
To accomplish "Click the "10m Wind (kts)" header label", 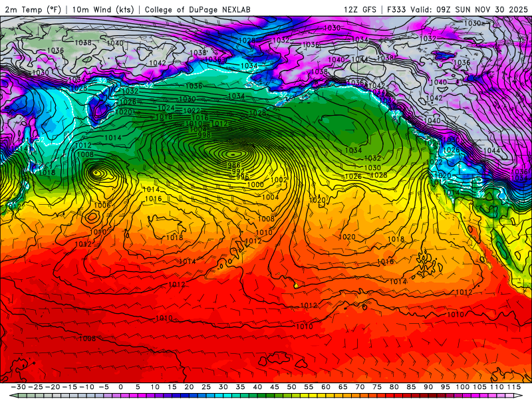I will (x=104, y=9).
